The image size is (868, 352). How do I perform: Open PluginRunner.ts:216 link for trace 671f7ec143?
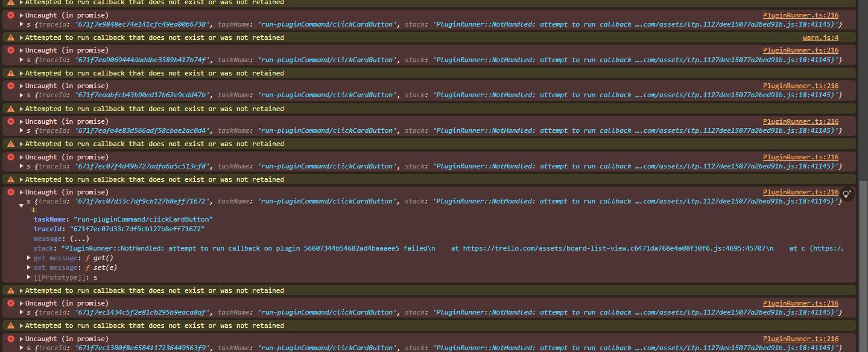click(800, 304)
